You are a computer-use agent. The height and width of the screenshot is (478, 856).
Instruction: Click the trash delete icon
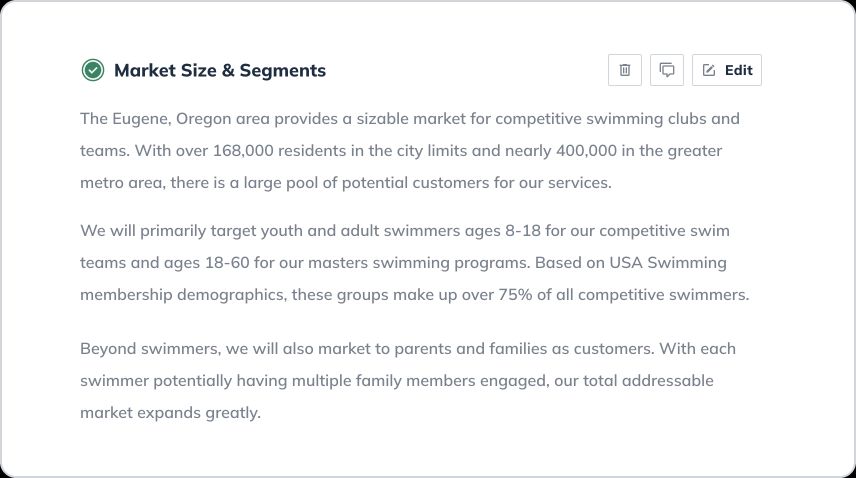tap(625, 70)
